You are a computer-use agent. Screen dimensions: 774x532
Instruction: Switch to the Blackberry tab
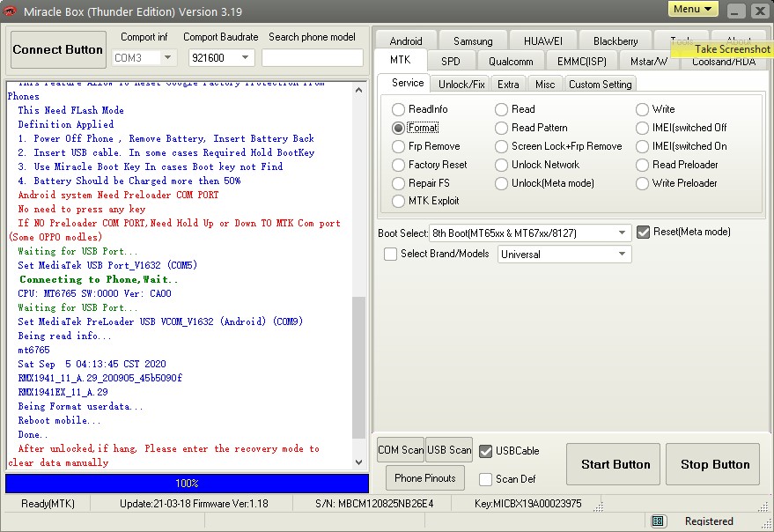pyautogui.click(x=615, y=41)
